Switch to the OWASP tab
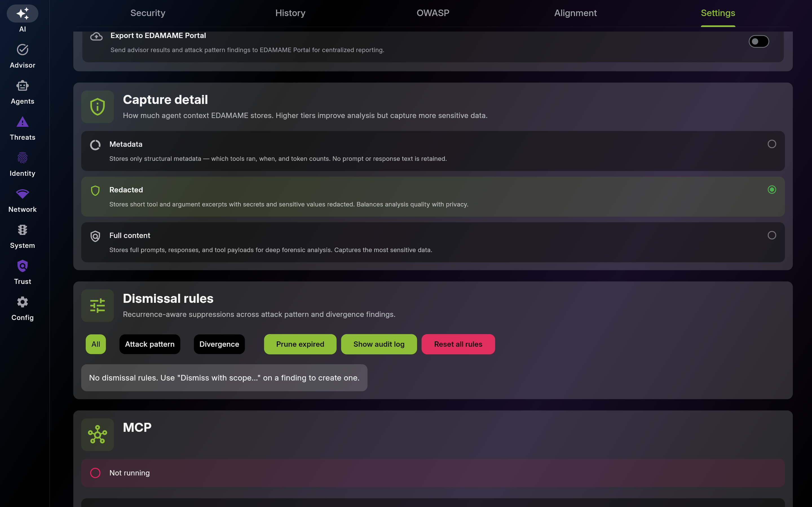This screenshot has height=507, width=812. pyautogui.click(x=433, y=13)
